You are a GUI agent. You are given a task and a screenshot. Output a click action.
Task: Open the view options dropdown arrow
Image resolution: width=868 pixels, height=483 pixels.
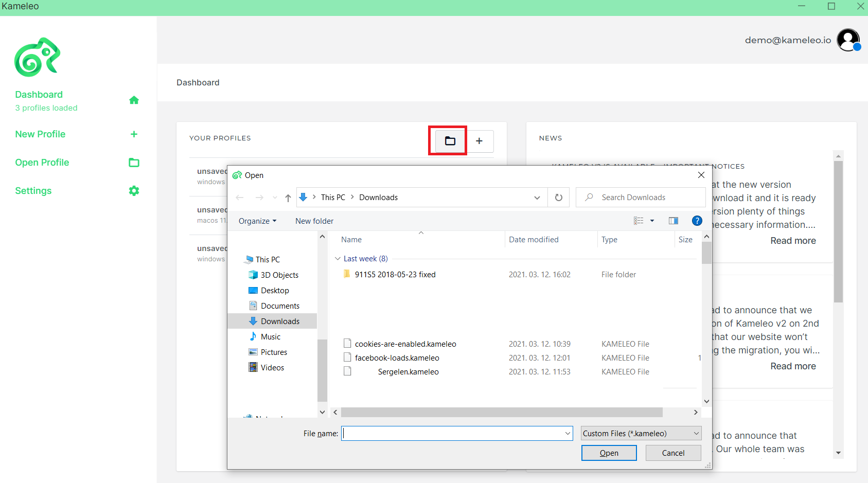click(652, 221)
